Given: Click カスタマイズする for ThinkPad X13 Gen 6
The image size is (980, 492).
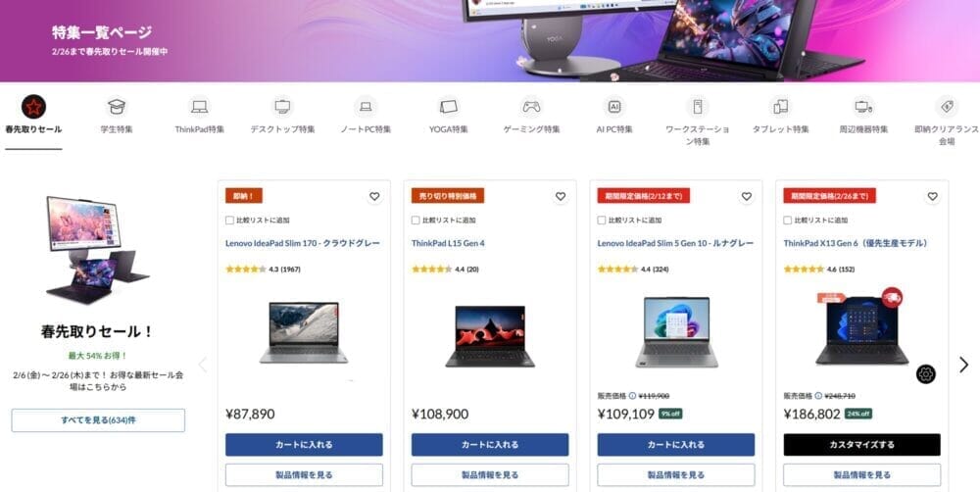Looking at the screenshot, I should [x=861, y=445].
